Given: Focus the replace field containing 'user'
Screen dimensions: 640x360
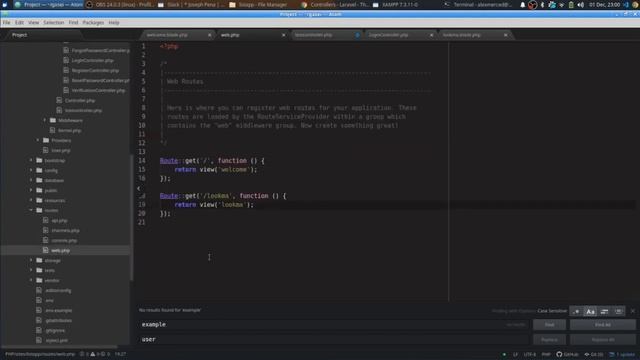Looking at the screenshot, I should click(333, 339).
